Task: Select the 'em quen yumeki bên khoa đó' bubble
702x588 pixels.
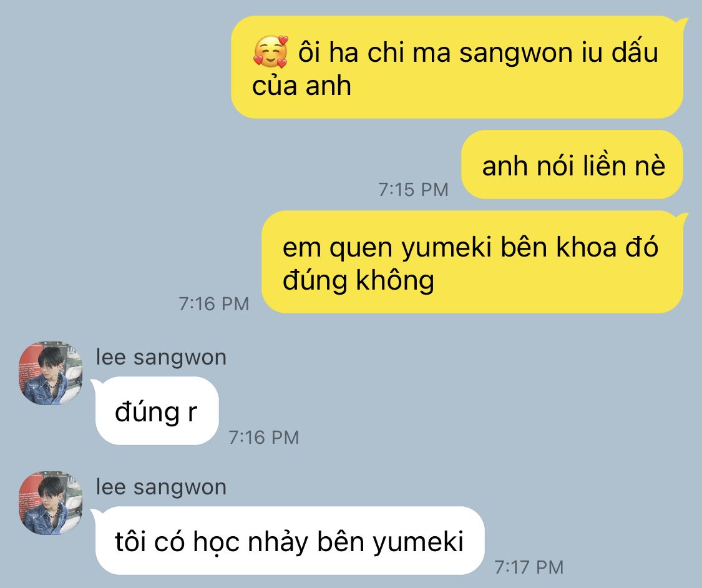Action: pyautogui.click(x=473, y=262)
